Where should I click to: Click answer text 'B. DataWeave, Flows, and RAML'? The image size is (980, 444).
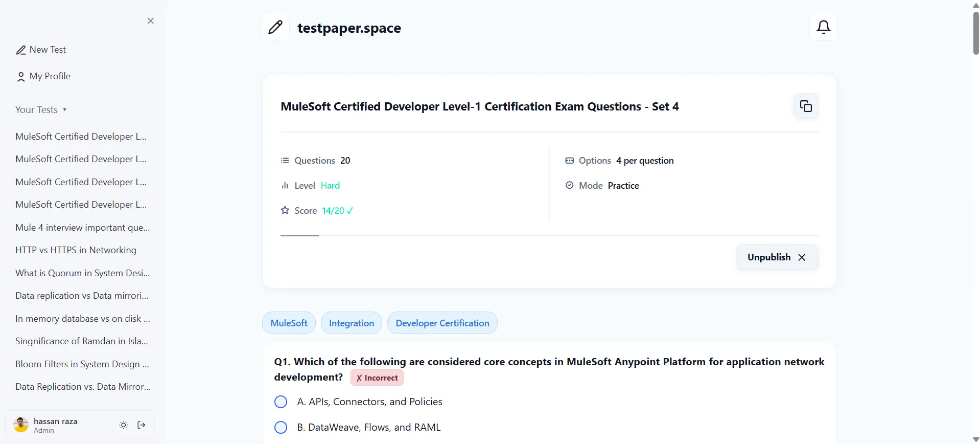tap(369, 428)
